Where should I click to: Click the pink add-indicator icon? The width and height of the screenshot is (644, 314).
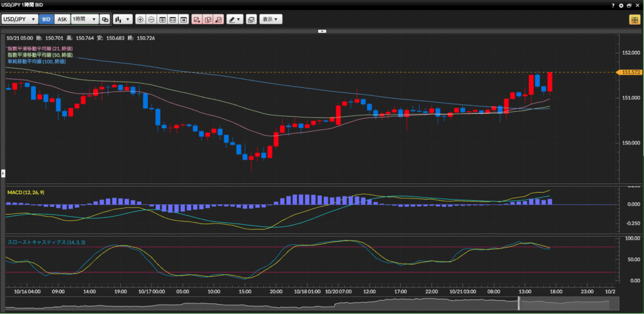coord(197,19)
